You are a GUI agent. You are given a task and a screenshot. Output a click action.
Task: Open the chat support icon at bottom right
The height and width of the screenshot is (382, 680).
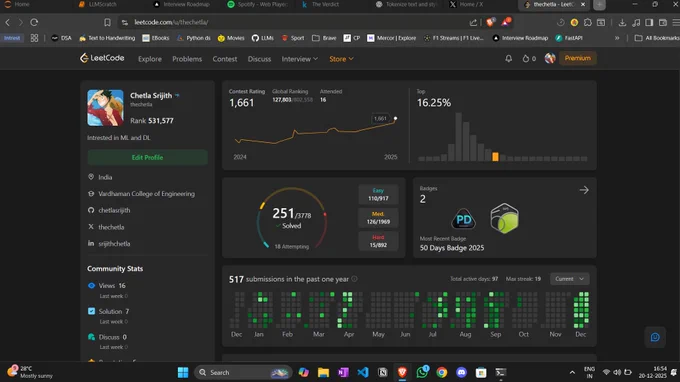(x=655, y=337)
